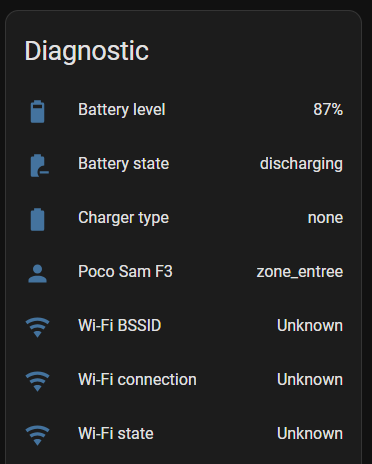372x464 pixels.
Task: Click the Charger type battery icon
Action: [x=37, y=220]
